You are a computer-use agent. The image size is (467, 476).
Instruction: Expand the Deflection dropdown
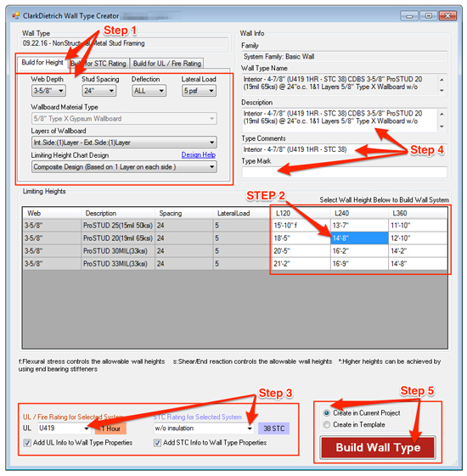149,91
